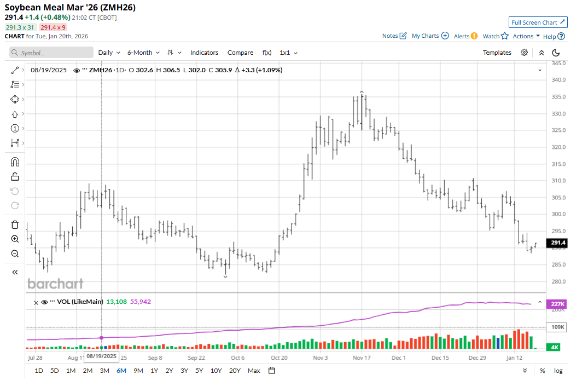Click the redo arrow icon
The width and height of the screenshot is (588, 392).
point(15,205)
